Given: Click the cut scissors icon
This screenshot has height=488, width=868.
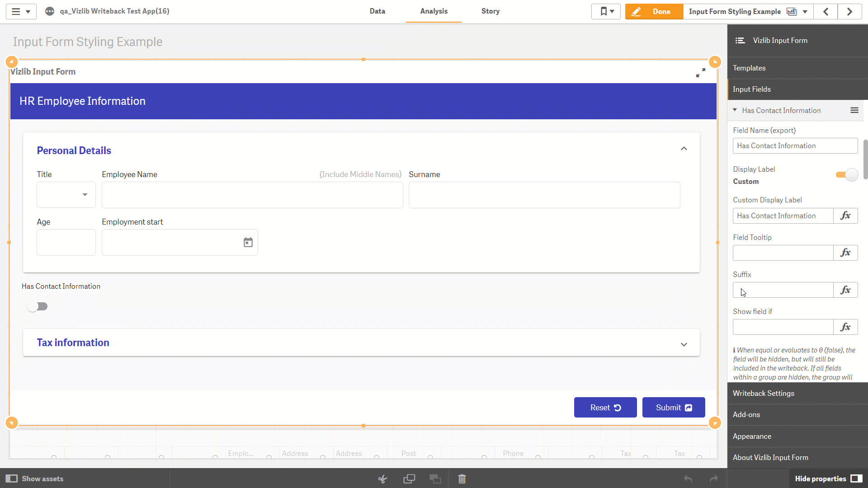Looking at the screenshot, I should [x=382, y=479].
